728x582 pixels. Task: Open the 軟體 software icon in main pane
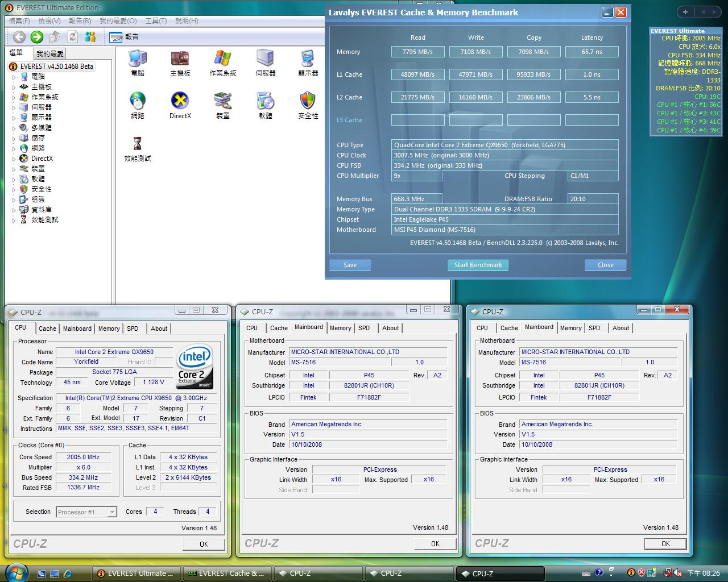266,106
